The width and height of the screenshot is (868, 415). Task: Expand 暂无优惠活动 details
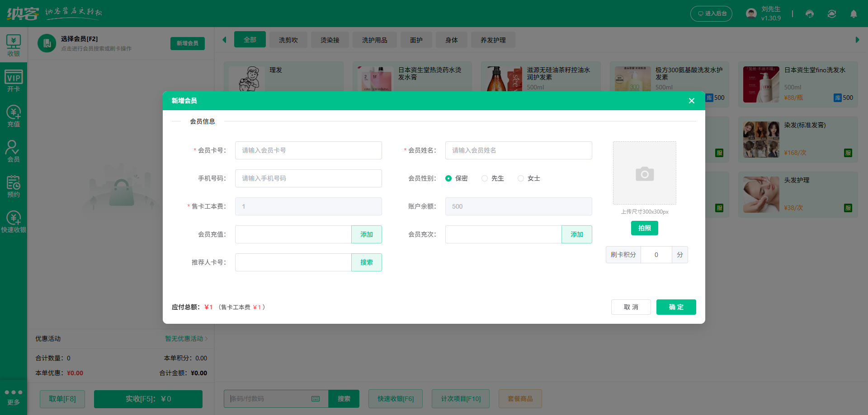(x=183, y=339)
